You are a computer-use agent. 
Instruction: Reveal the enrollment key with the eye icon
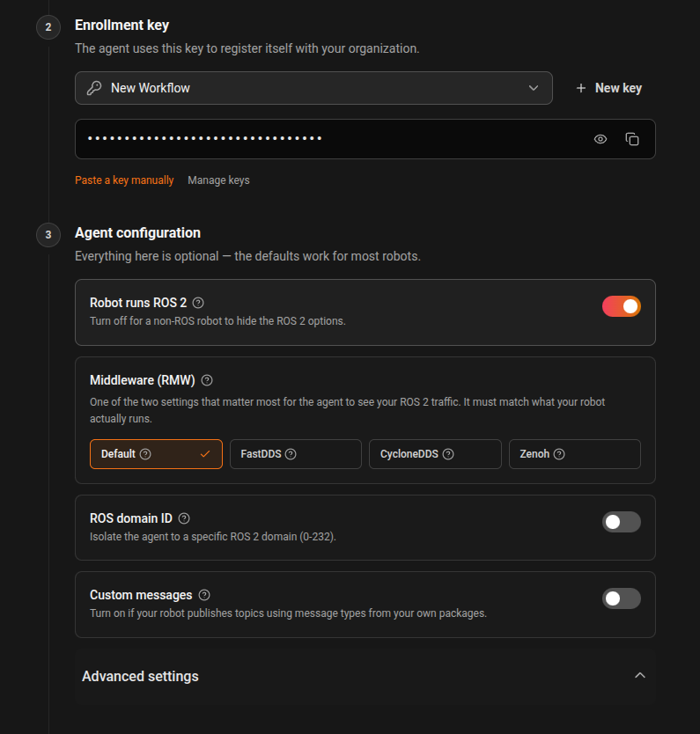point(601,139)
